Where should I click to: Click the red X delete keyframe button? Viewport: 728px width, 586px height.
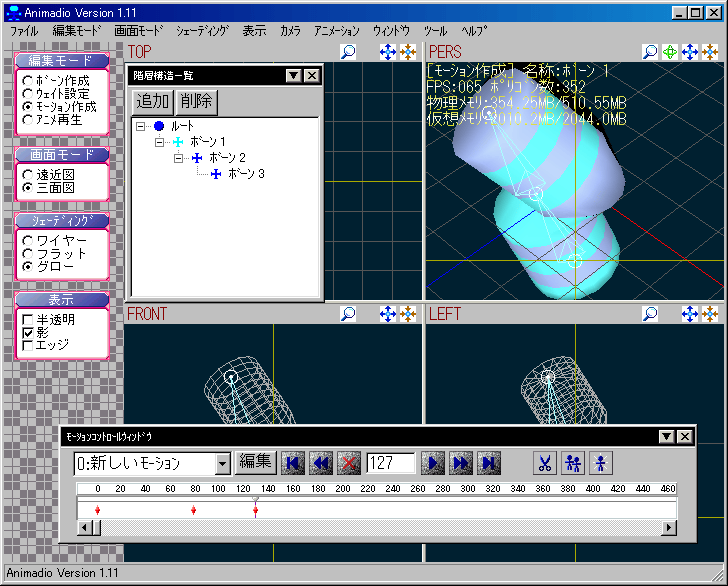(349, 463)
